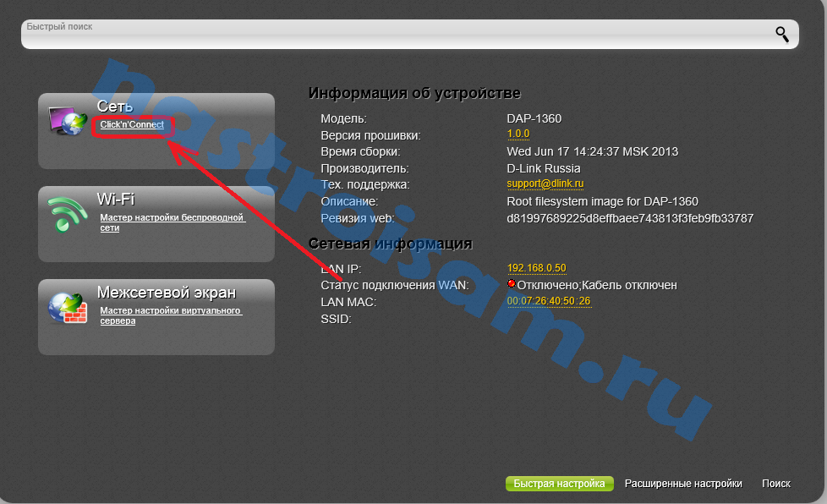
Task: Open the Поиск tab at bottom
Action: (775, 484)
